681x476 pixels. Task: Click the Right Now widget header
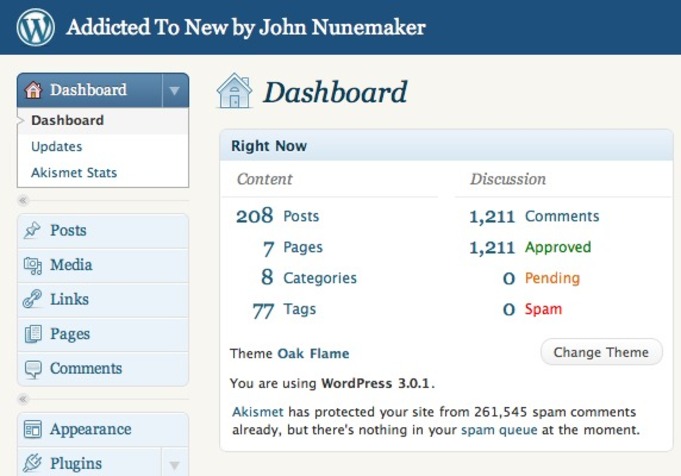coord(446,146)
